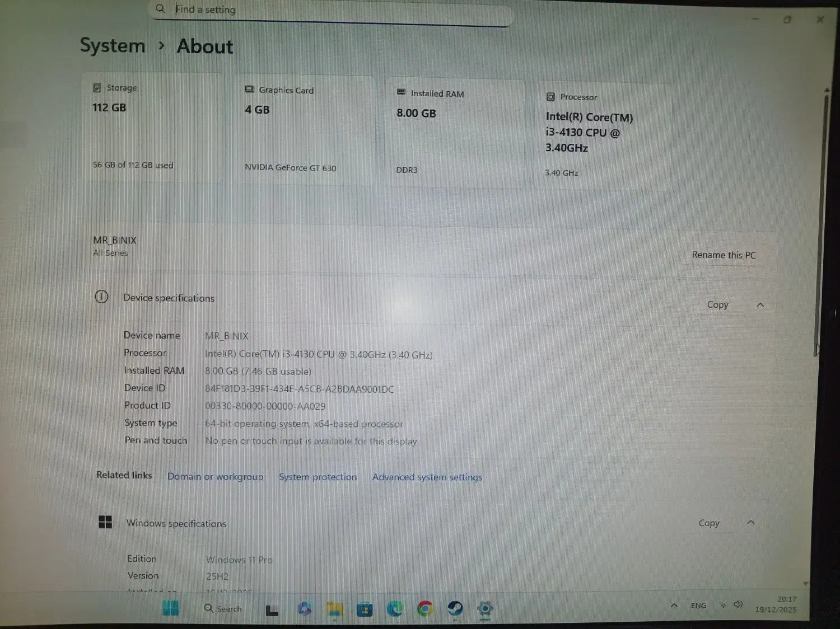Select the 8.00 GB installed RAM heading
Screen dimensions: 840x629
(x=416, y=113)
